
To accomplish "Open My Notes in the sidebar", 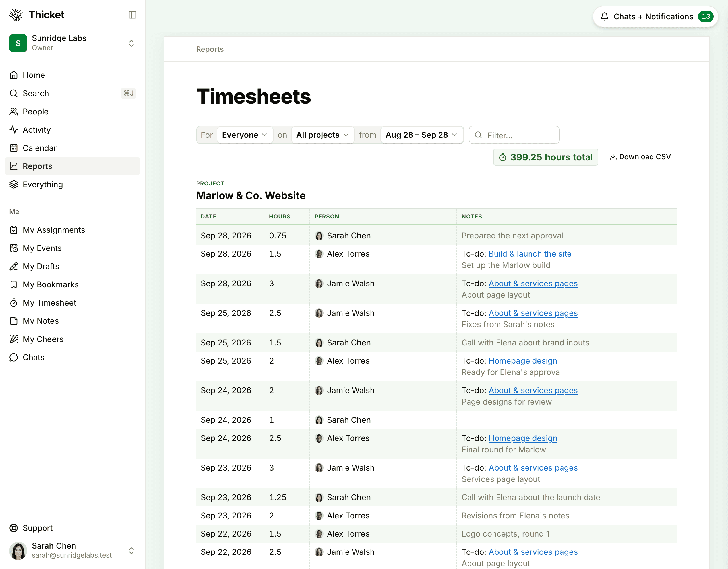I will tap(73, 321).
